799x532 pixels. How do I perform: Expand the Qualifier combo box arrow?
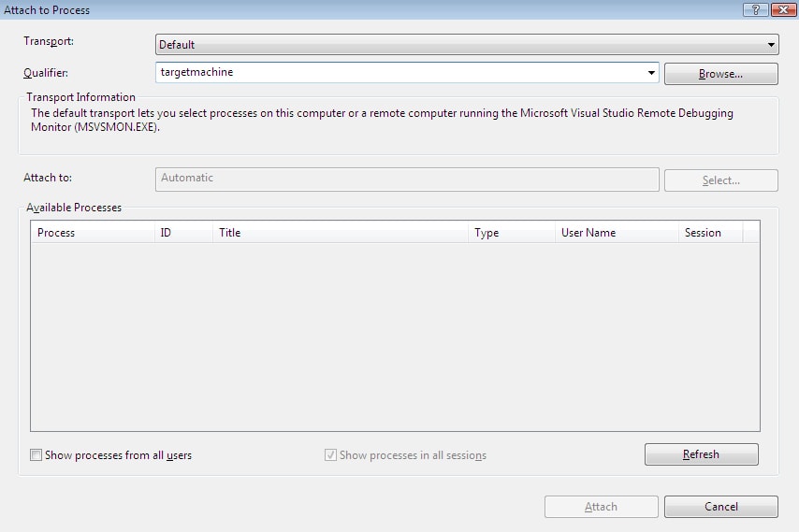(651, 72)
